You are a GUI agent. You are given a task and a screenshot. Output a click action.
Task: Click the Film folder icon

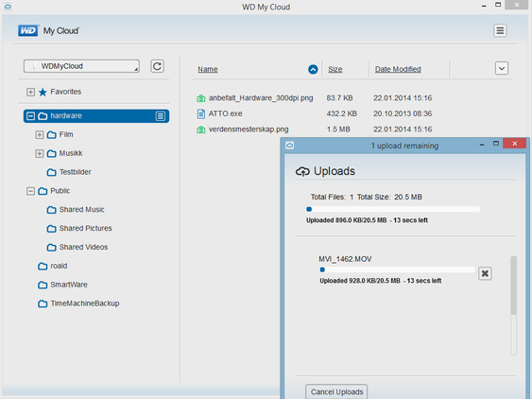pos(52,135)
